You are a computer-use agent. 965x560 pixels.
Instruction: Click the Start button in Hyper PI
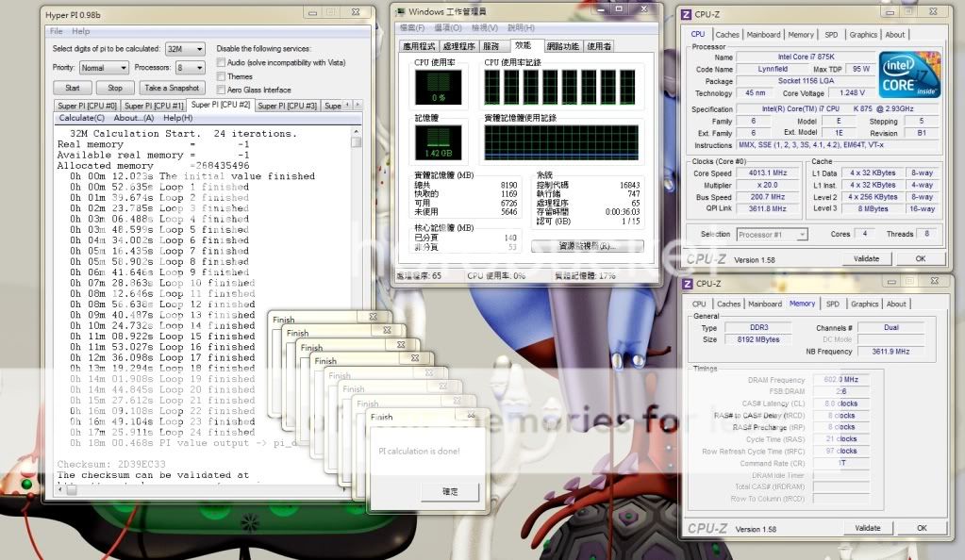pyautogui.click(x=72, y=88)
